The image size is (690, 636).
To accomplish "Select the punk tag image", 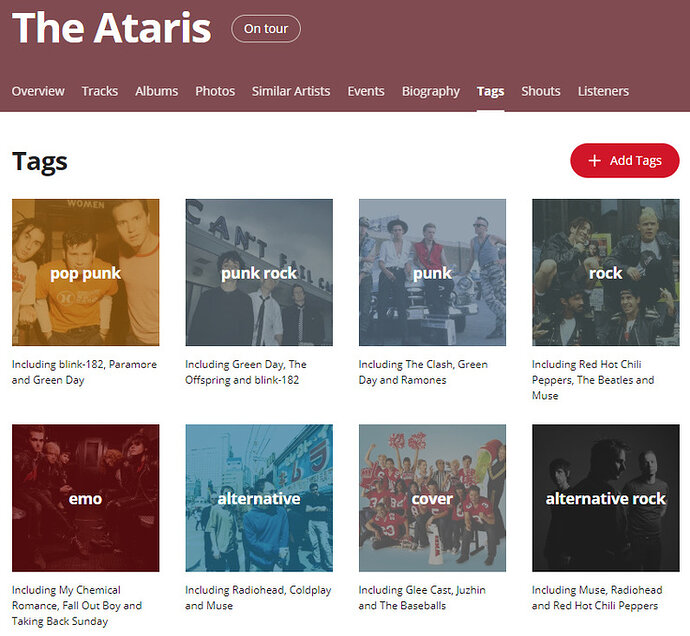I will [433, 272].
